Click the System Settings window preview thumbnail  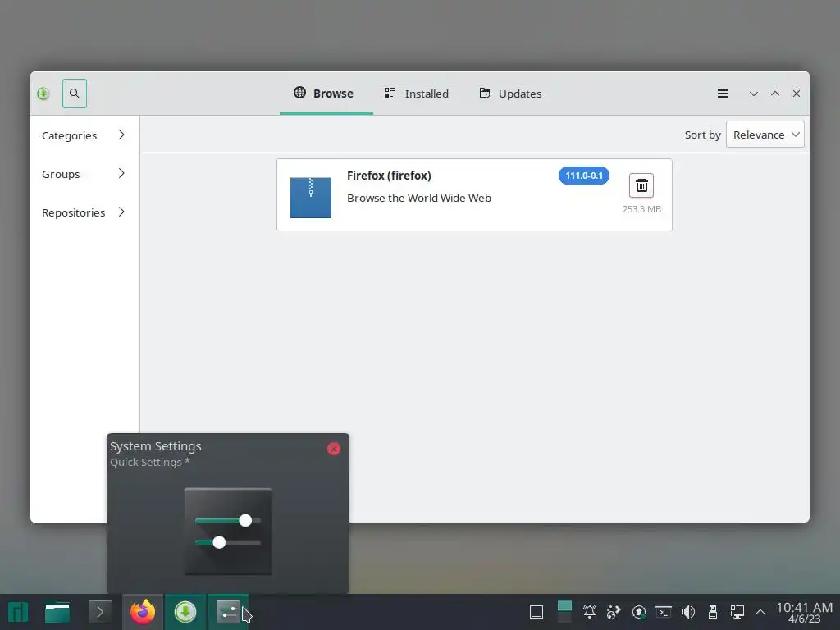pos(228,532)
